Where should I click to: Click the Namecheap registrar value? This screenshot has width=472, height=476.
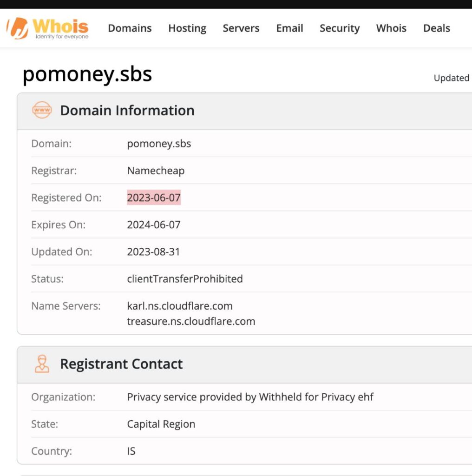[156, 171]
